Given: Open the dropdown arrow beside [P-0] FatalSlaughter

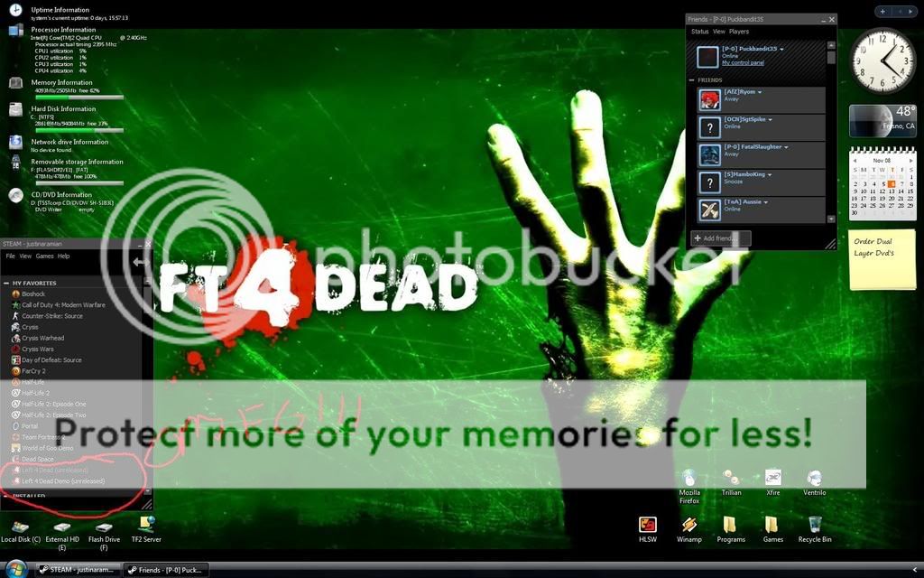Looking at the screenshot, I should coord(786,147).
